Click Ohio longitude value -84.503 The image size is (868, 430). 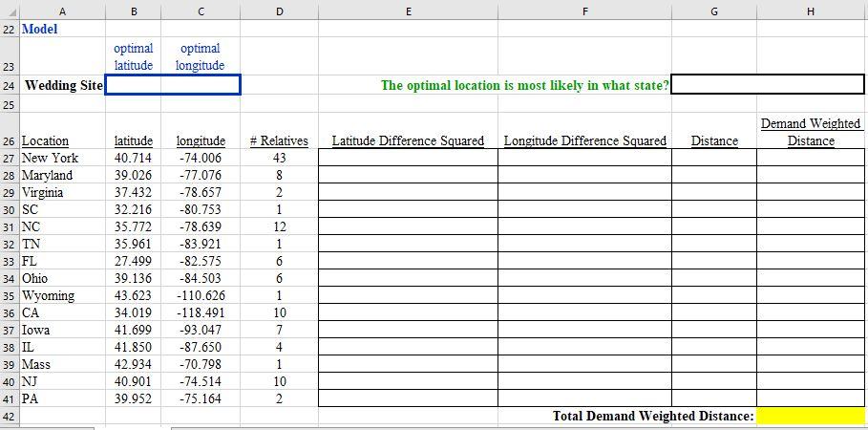pos(201,278)
